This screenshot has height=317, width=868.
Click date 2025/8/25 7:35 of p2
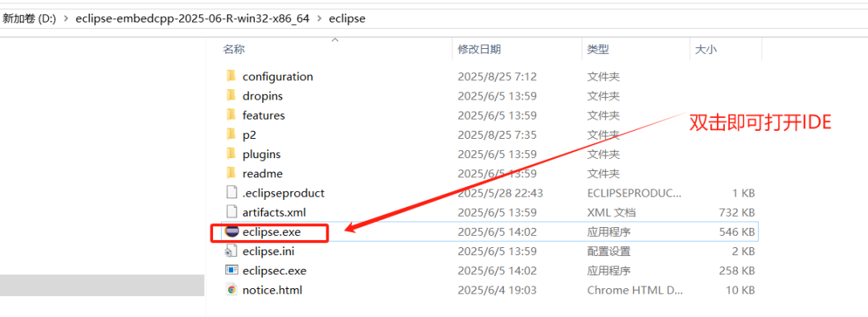[x=497, y=135]
